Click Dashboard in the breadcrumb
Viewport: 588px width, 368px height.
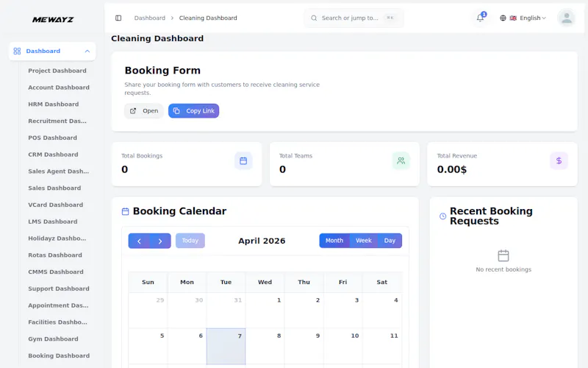(x=150, y=18)
